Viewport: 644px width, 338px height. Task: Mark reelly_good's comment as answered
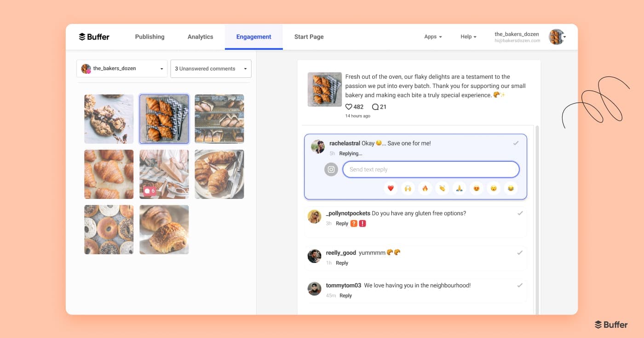tap(520, 252)
